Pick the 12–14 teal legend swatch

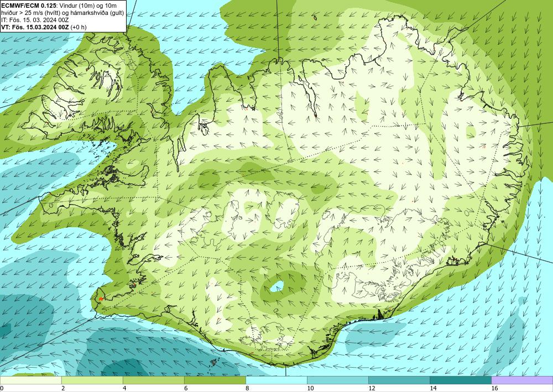click(x=399, y=380)
